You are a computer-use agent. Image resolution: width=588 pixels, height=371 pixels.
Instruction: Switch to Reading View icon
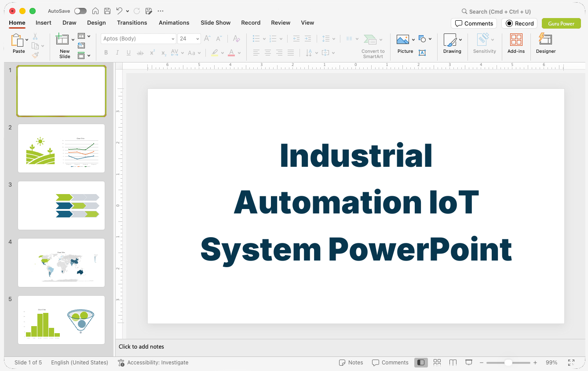(x=453, y=362)
